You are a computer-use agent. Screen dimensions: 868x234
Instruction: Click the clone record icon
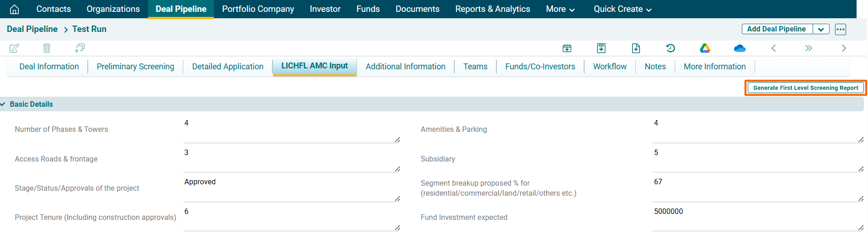pos(80,48)
